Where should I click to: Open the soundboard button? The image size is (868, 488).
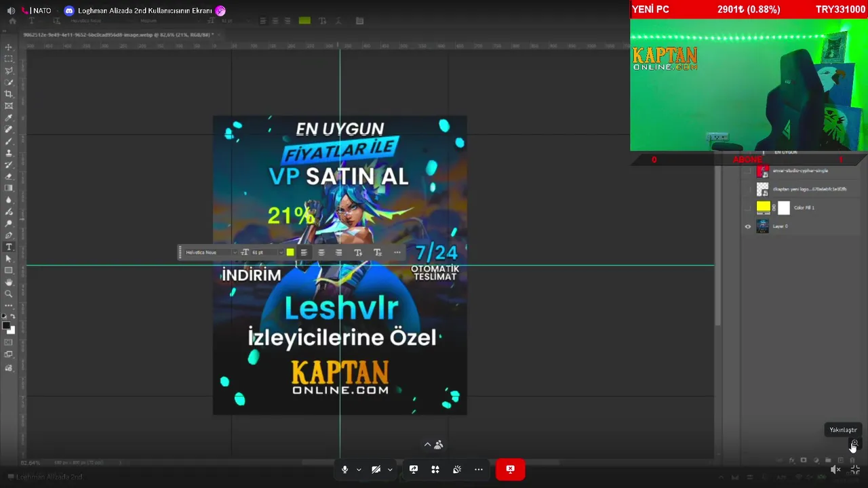457,469
